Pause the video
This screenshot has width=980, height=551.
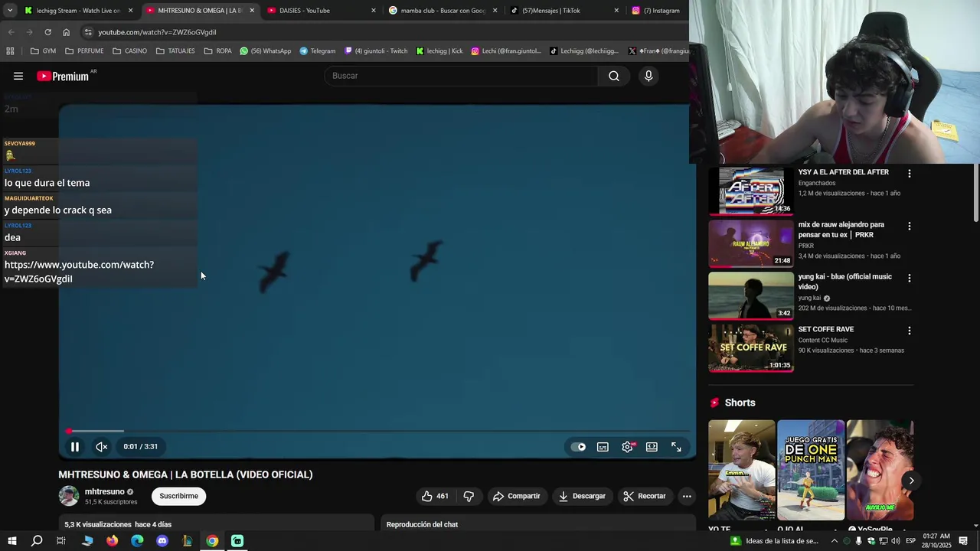[75, 447]
